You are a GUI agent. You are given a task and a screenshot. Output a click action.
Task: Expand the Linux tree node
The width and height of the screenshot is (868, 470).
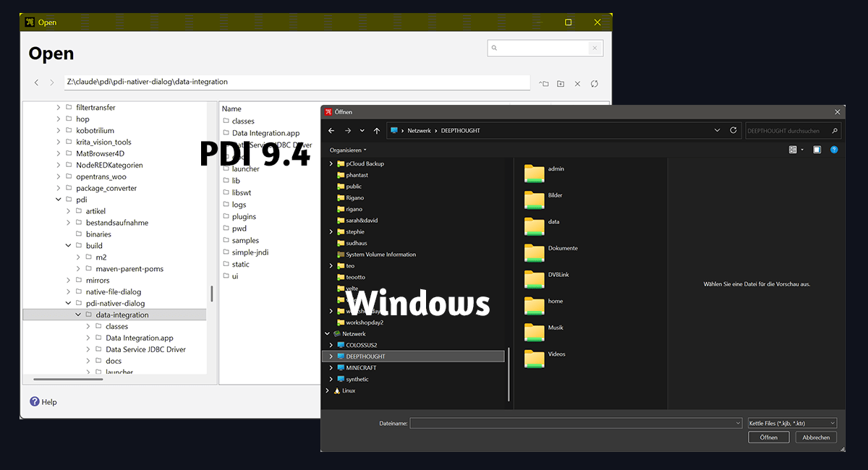[x=327, y=390]
